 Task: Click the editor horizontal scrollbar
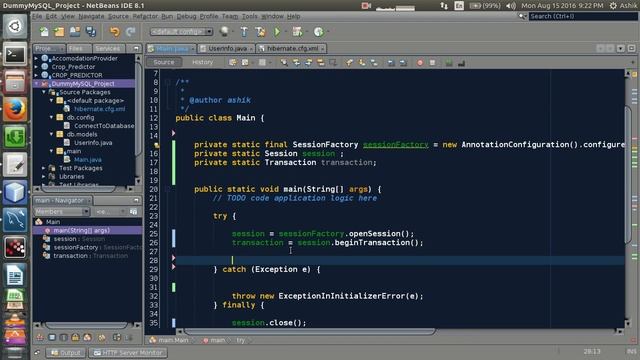310,332
